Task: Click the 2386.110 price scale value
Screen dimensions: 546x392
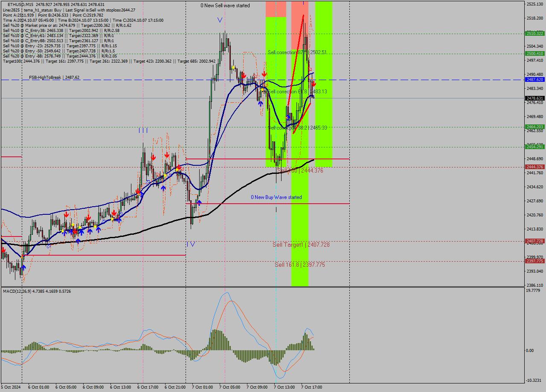Action: 535,285
